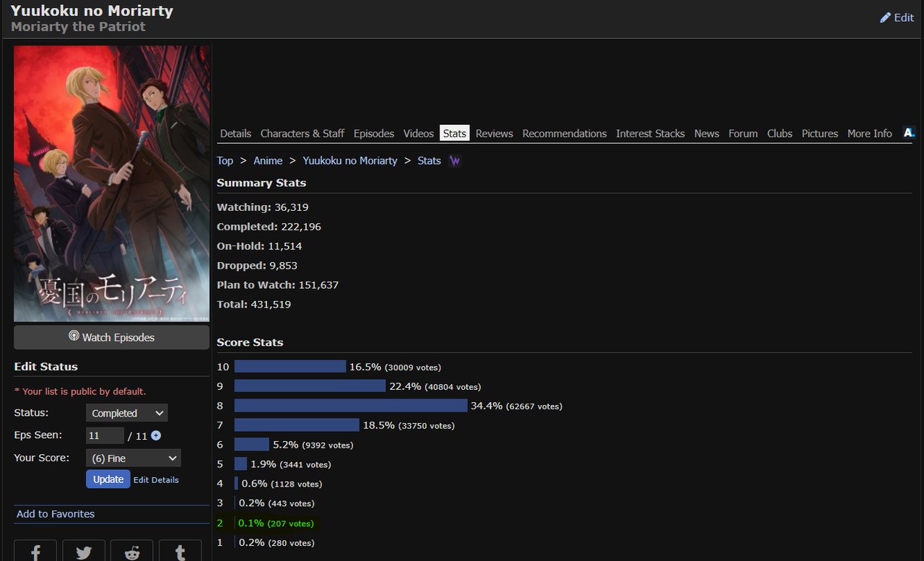Click the '16.5% (30009 votes)' text

(396, 367)
